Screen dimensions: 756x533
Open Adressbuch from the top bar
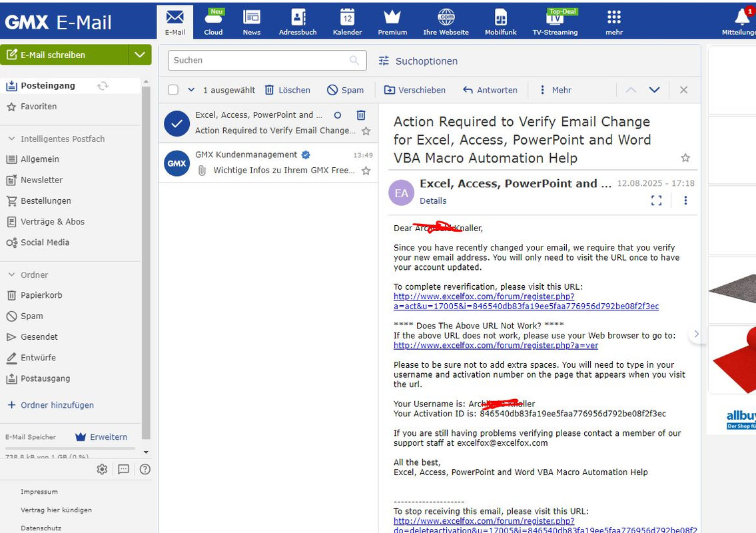(x=298, y=22)
